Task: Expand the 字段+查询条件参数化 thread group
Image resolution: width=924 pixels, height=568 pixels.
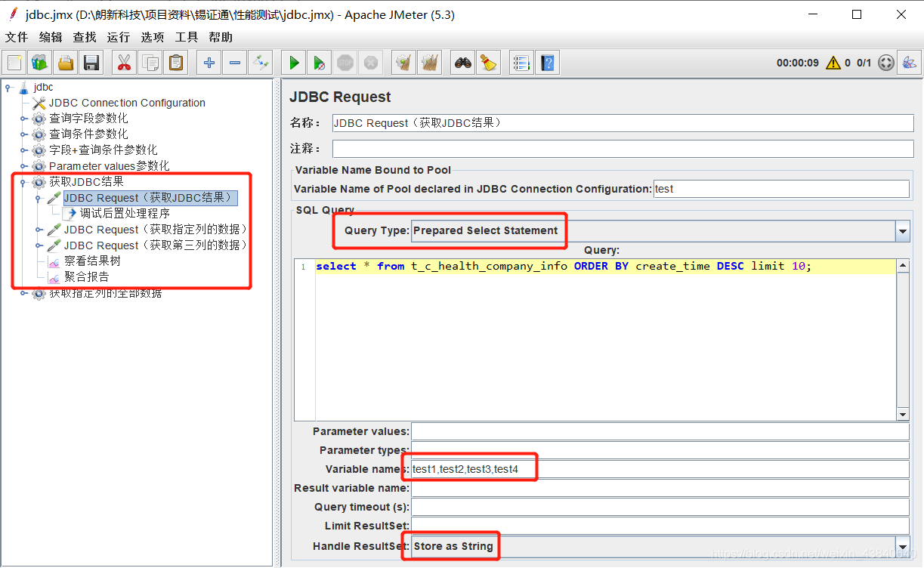Action: pos(24,150)
